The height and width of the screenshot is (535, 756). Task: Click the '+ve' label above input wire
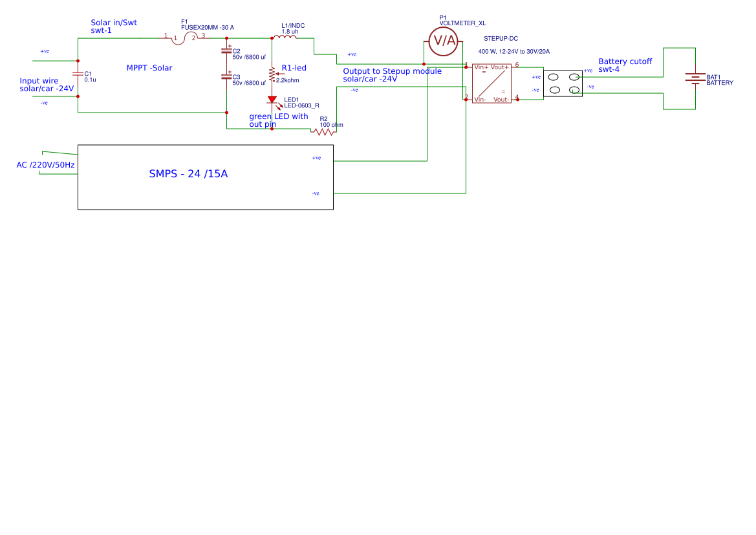pyautogui.click(x=45, y=51)
